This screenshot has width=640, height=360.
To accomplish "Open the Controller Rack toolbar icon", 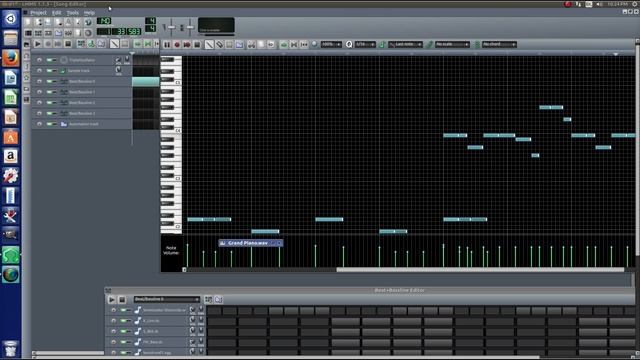I will pyautogui.click(x=88, y=33).
